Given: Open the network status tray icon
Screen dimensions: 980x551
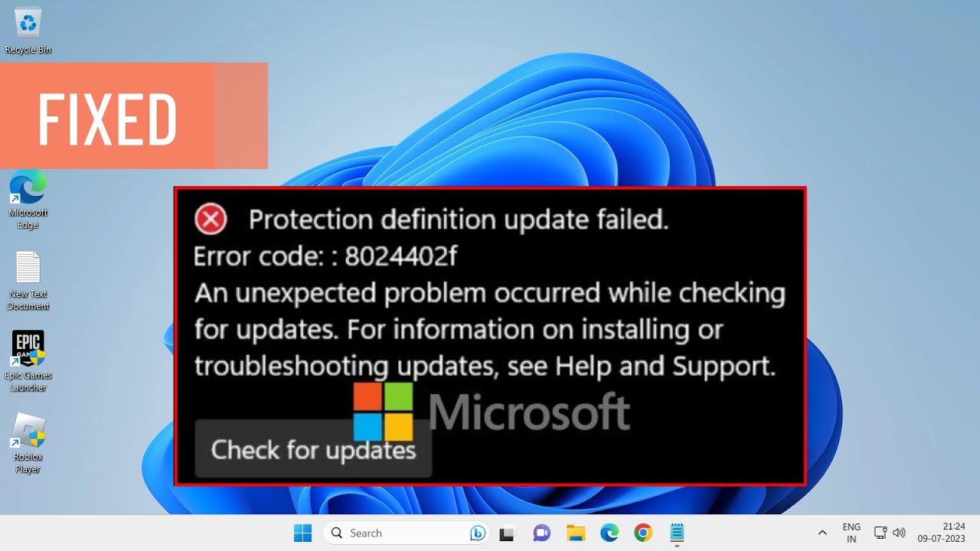Looking at the screenshot, I should [x=880, y=533].
